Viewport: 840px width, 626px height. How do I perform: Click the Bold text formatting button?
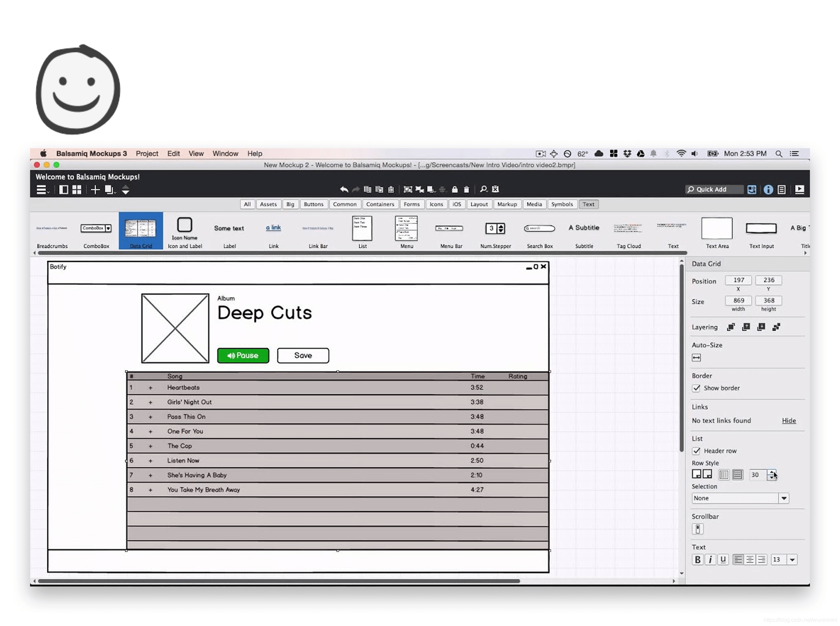tap(697, 559)
